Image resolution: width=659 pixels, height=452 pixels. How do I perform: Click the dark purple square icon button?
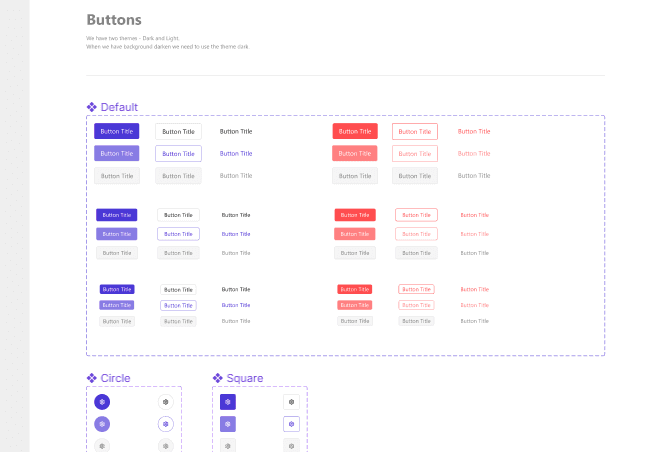pyautogui.click(x=228, y=402)
